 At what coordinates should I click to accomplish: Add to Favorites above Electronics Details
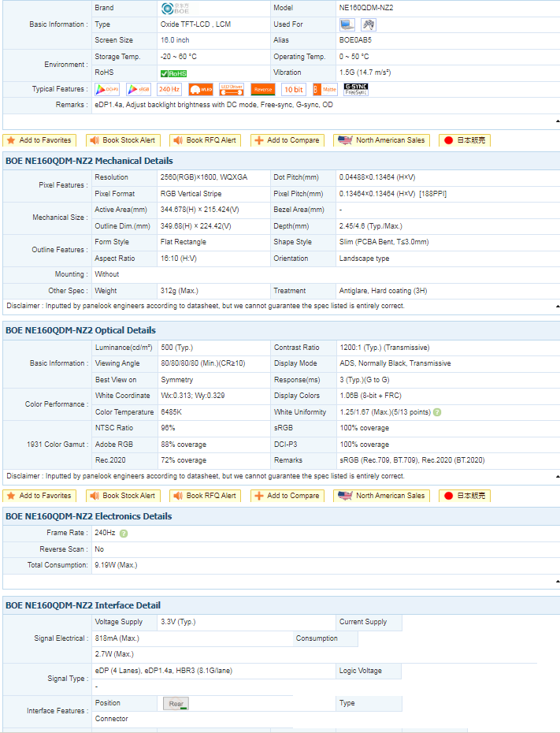(x=39, y=496)
